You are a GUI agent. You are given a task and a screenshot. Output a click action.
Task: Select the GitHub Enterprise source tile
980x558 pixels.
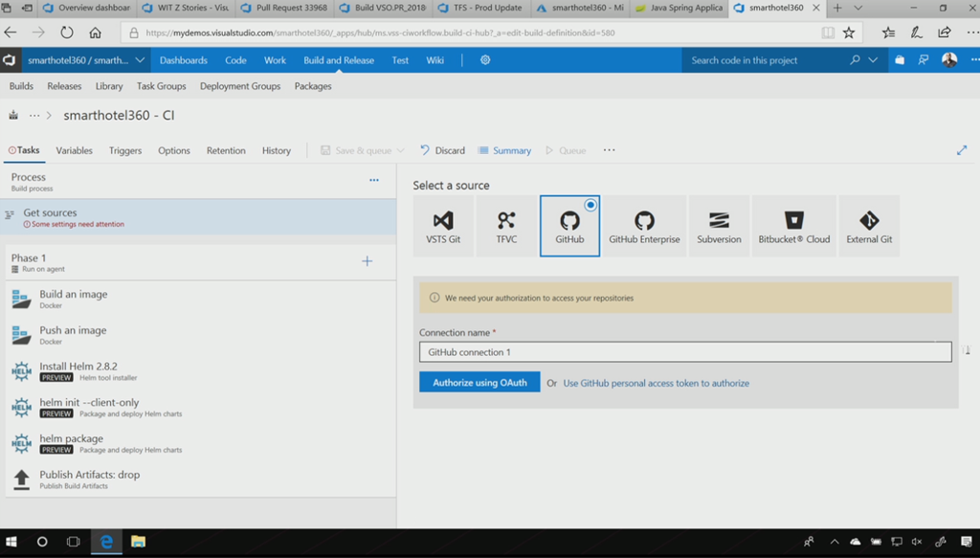click(x=644, y=227)
